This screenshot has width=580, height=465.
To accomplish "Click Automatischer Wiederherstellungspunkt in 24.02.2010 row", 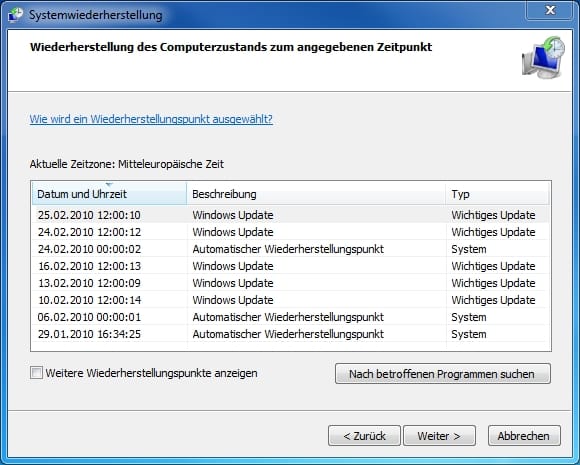I will (288, 249).
